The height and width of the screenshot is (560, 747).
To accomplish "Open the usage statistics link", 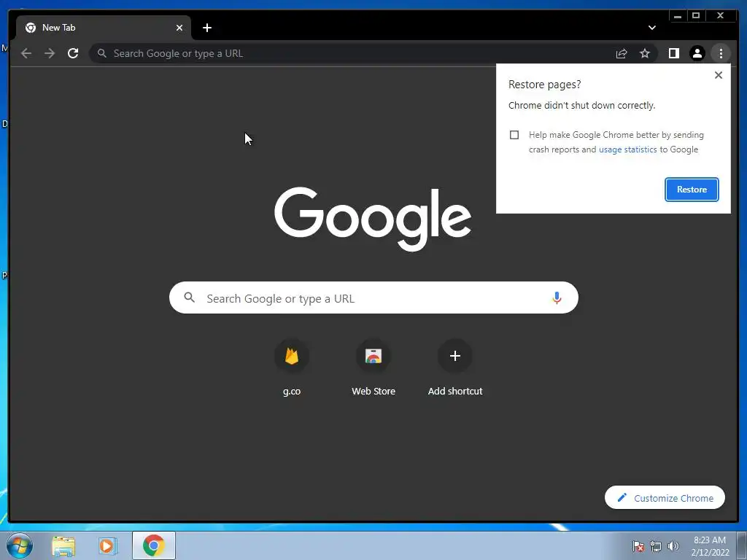I will (627, 149).
